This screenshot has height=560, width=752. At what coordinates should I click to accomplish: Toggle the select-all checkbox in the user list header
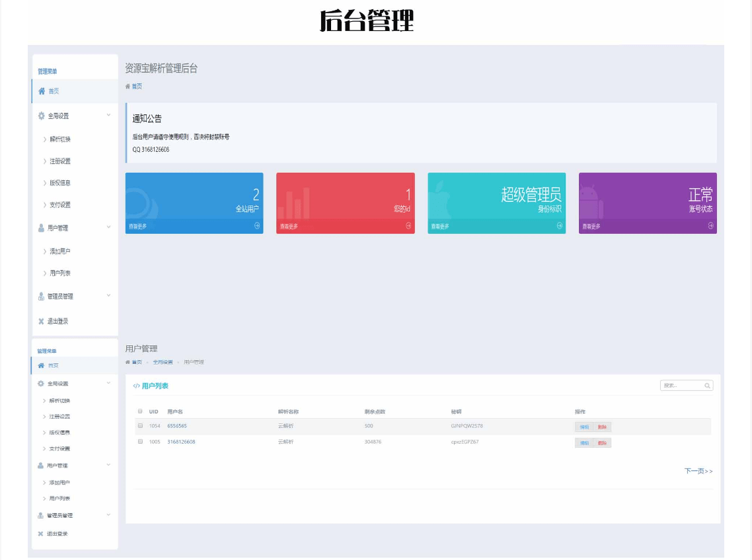point(140,411)
